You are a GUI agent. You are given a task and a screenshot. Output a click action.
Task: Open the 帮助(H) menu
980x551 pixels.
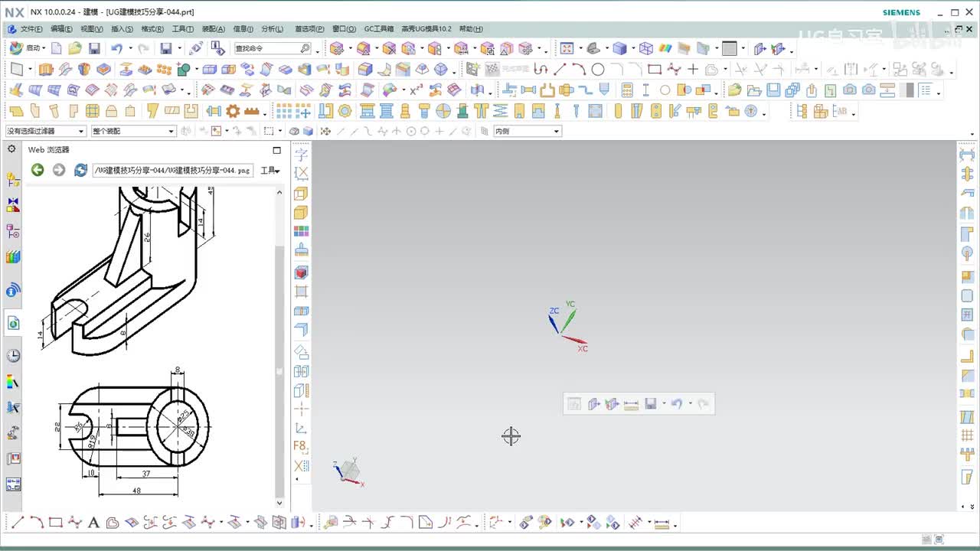471,29
